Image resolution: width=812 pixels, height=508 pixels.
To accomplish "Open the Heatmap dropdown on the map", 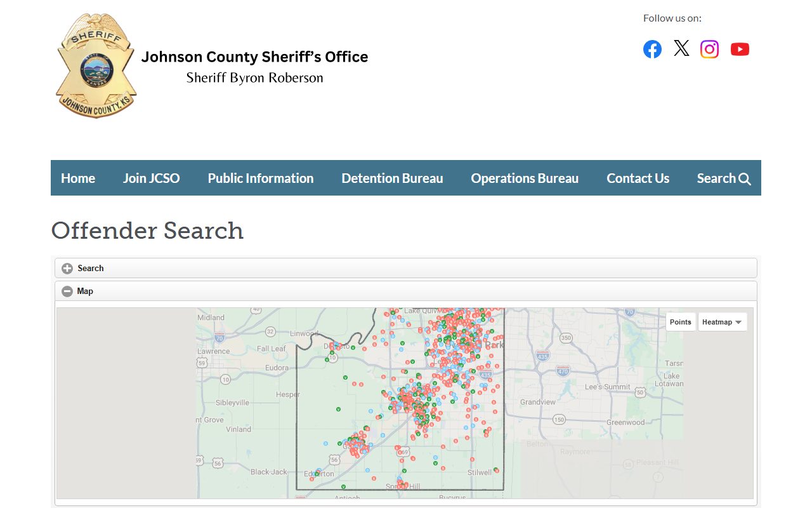I will [723, 322].
